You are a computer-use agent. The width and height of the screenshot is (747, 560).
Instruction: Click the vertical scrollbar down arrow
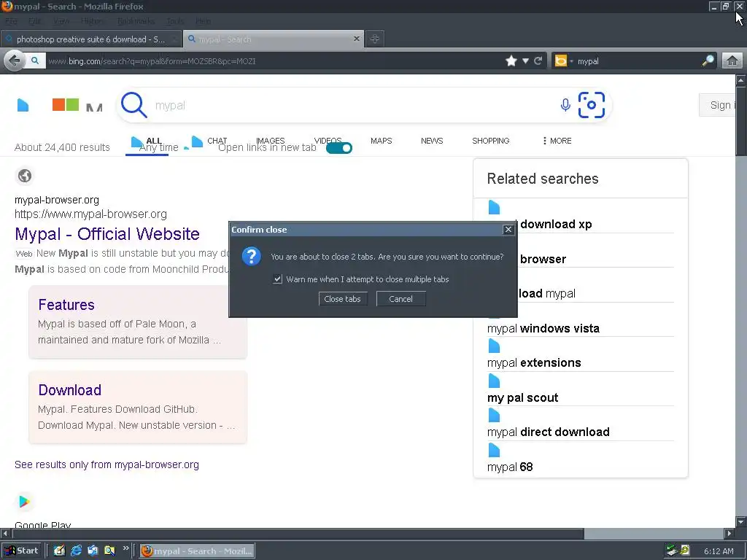click(x=741, y=521)
